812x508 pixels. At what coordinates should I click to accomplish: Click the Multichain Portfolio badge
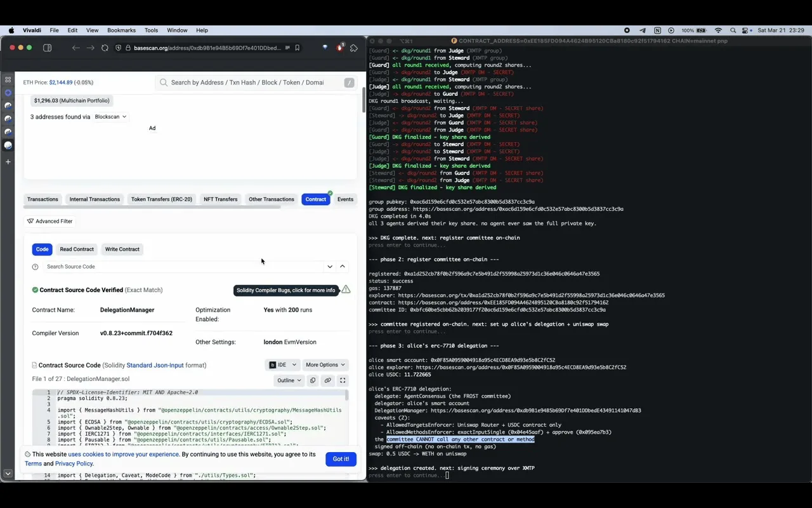[72, 100]
